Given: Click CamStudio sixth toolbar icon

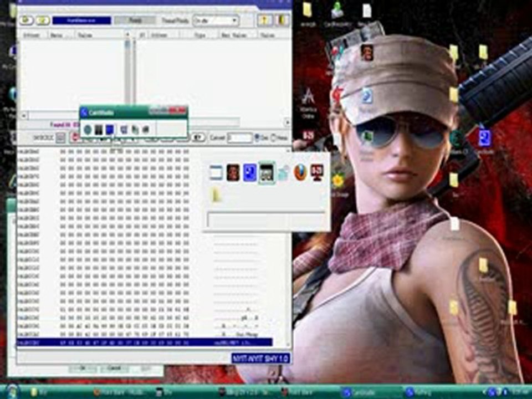Looking at the screenshot, I should pyautogui.click(x=146, y=129).
